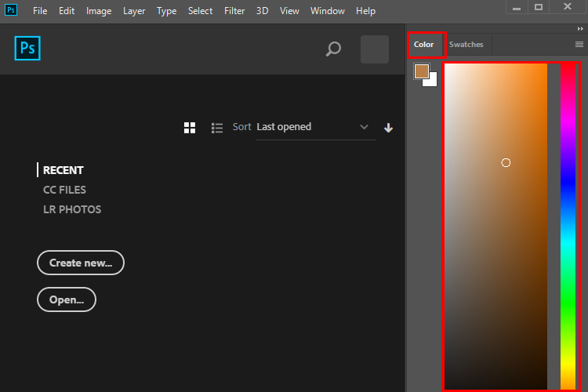The height and width of the screenshot is (392, 588).
Task: Click the hue slider strip
Action: [568, 227]
